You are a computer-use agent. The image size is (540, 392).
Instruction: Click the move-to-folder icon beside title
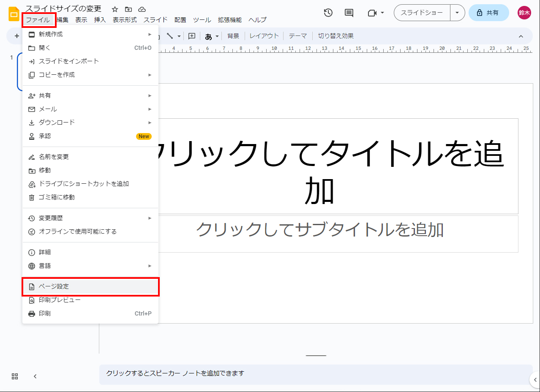click(x=128, y=9)
